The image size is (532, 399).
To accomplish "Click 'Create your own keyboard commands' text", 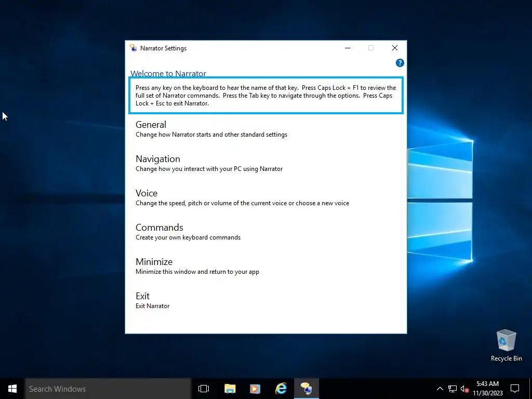I will pyautogui.click(x=188, y=237).
